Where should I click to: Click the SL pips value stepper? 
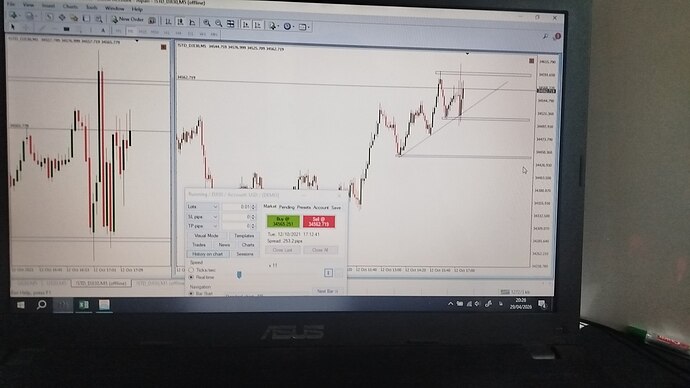(x=253, y=217)
